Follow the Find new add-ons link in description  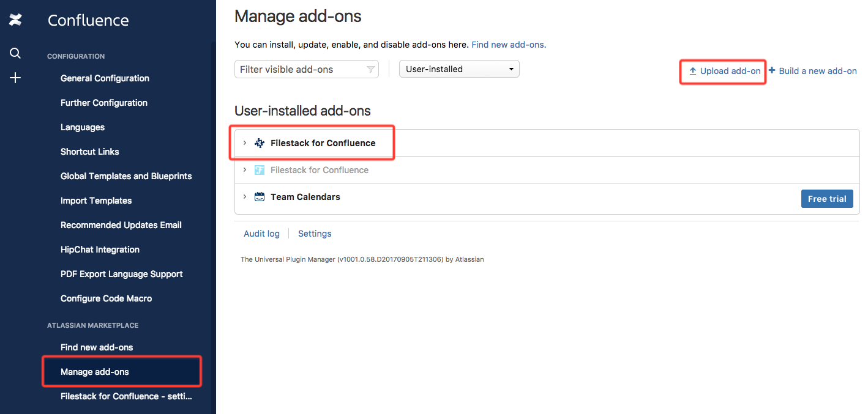coord(509,45)
